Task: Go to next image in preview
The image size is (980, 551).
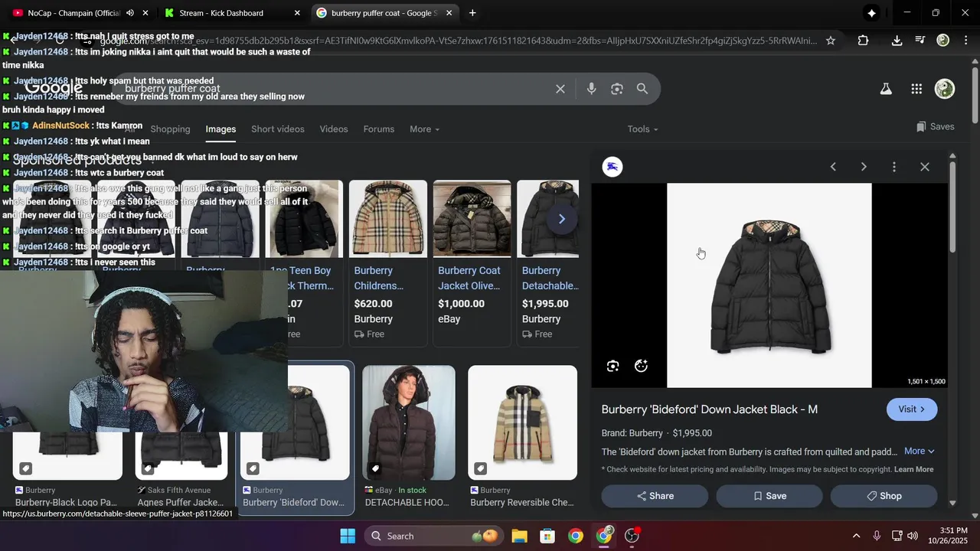Action: pos(864,167)
